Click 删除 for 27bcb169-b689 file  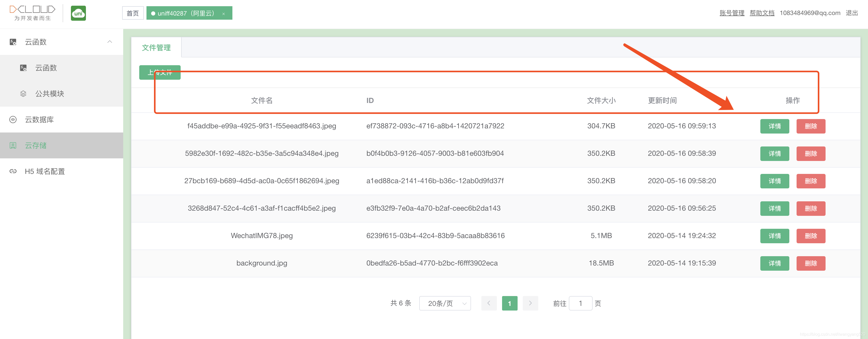click(x=811, y=181)
